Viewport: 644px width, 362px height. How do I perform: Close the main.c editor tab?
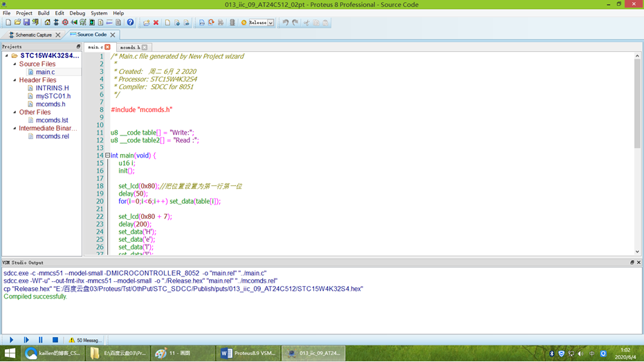108,47
